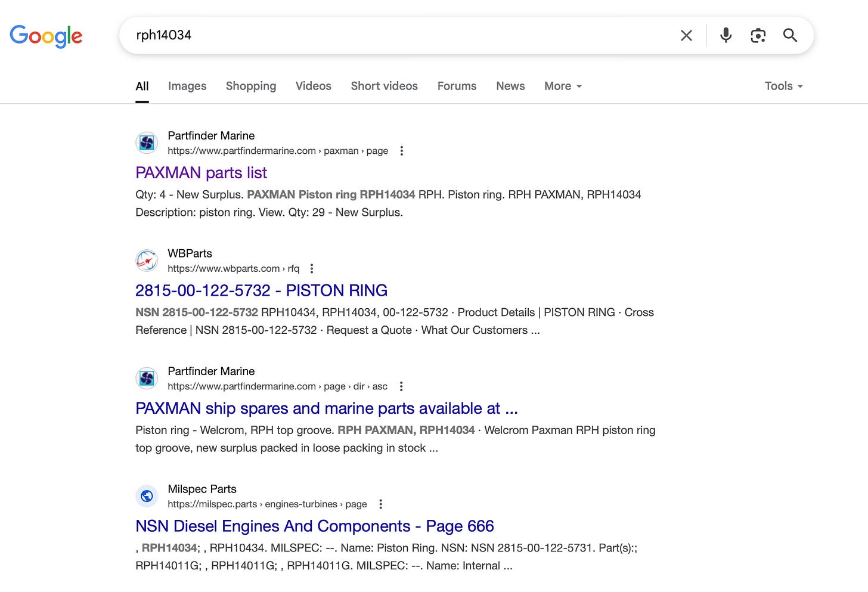Expand the Tools dropdown
The height and width of the screenshot is (592, 868).
point(784,86)
